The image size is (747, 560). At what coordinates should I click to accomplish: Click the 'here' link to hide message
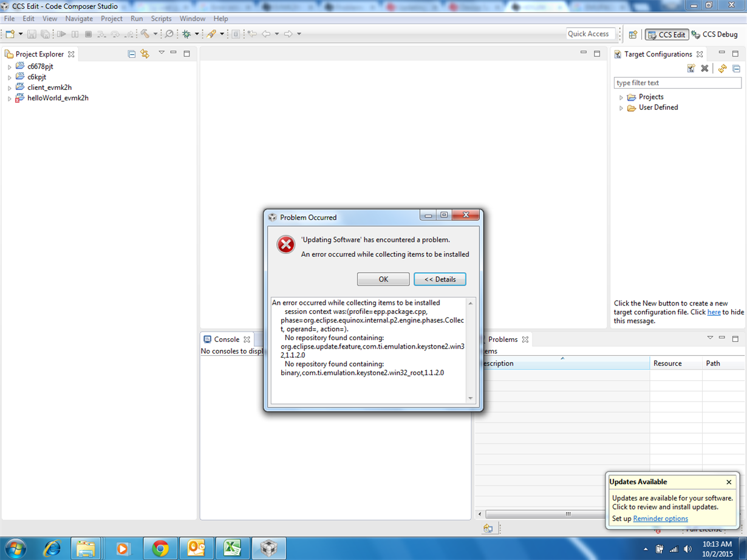(714, 312)
